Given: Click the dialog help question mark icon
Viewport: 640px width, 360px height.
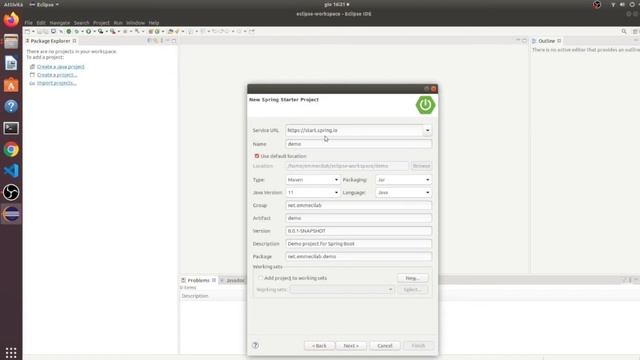Looking at the screenshot, I should (x=256, y=345).
